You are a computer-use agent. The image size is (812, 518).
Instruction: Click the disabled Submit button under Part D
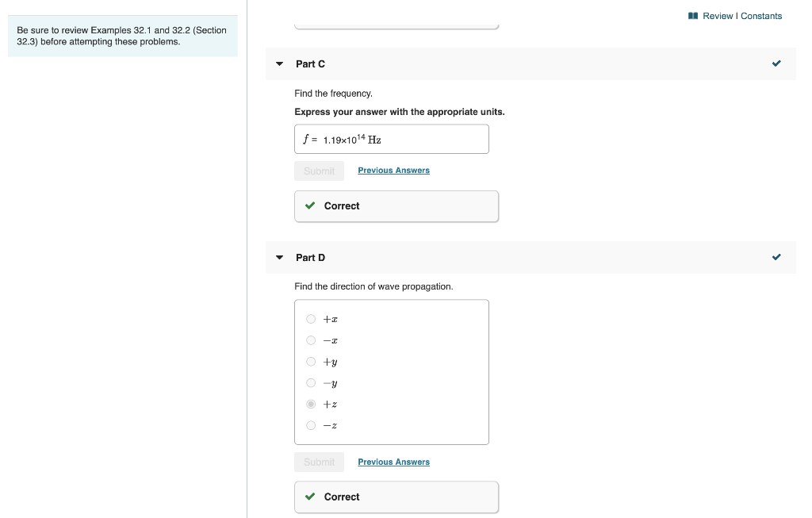319,462
